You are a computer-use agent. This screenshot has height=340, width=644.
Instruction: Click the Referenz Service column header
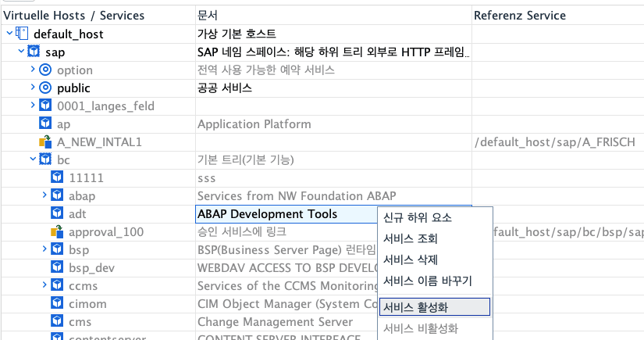tap(558, 15)
